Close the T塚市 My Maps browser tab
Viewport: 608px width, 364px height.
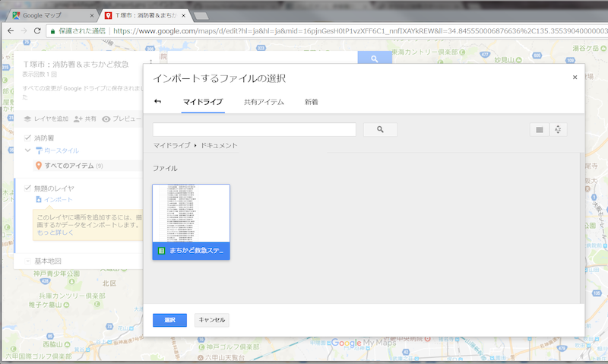click(x=183, y=15)
